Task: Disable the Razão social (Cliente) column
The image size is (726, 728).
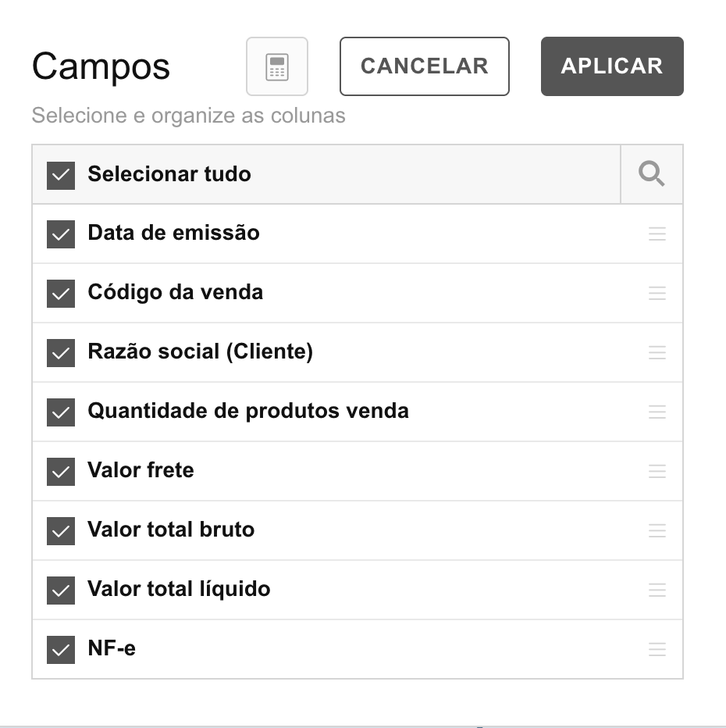Action: tap(61, 353)
